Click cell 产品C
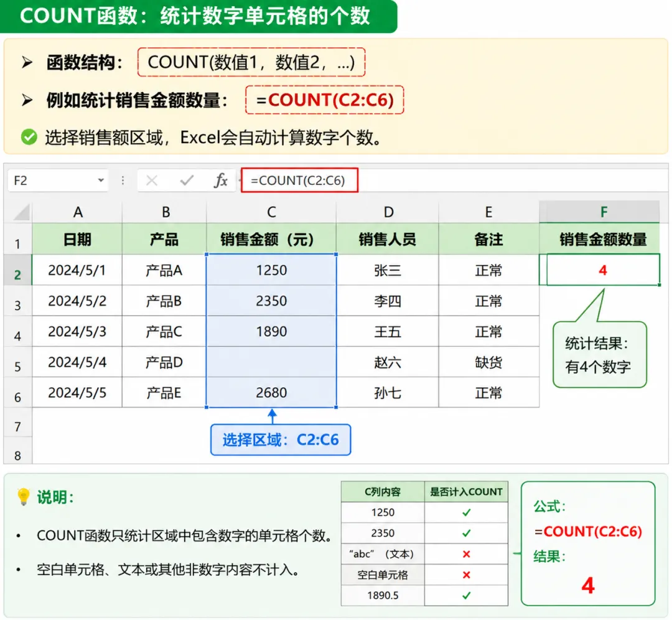This screenshot has width=672, height=620. (164, 331)
